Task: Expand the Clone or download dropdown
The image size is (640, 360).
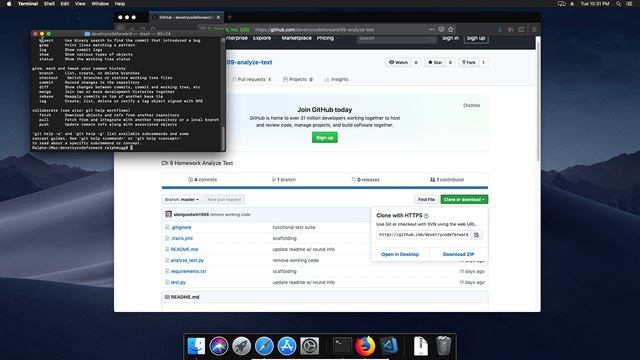Action: pos(464,200)
